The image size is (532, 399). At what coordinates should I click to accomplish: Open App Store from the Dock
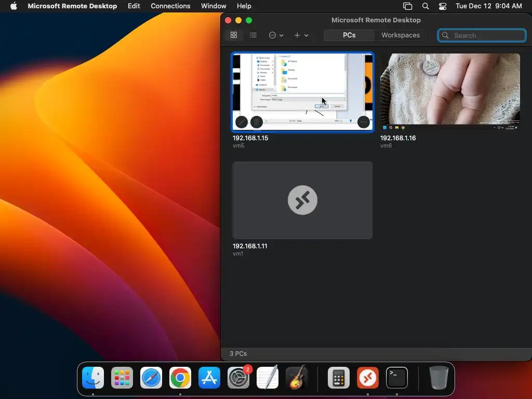coord(209,378)
